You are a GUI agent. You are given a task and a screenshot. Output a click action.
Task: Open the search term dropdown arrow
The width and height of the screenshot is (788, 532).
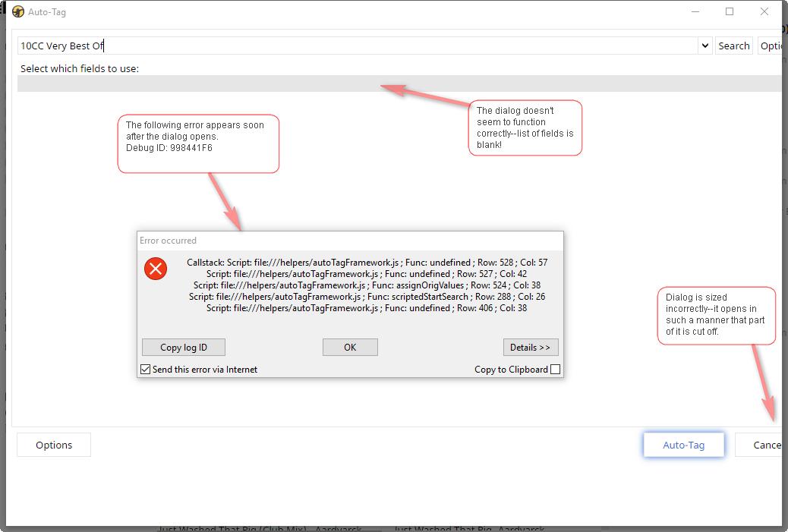(705, 46)
